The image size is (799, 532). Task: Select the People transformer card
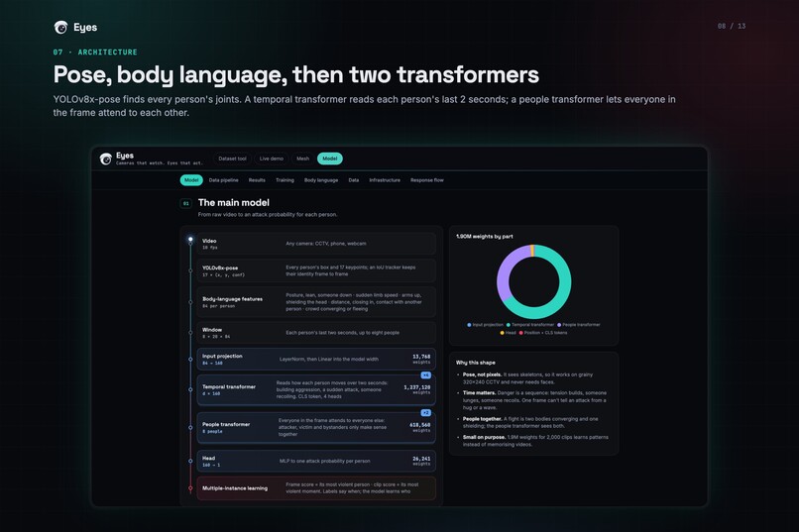tap(316, 428)
